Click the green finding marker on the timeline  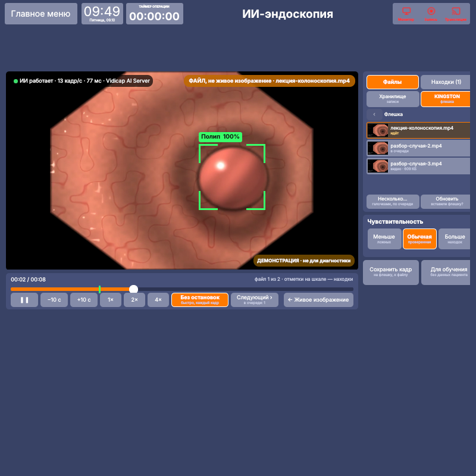pyautogui.click(x=99, y=289)
